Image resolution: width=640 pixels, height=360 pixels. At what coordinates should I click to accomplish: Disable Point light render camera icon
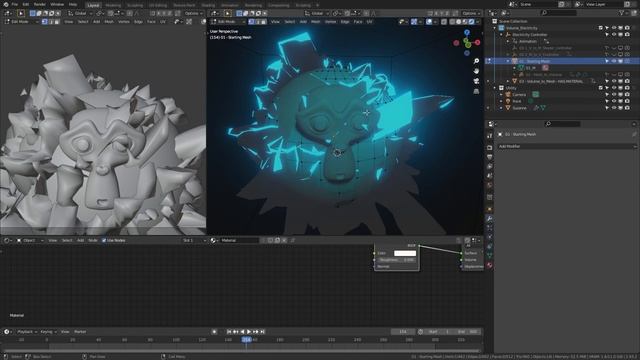click(x=627, y=101)
